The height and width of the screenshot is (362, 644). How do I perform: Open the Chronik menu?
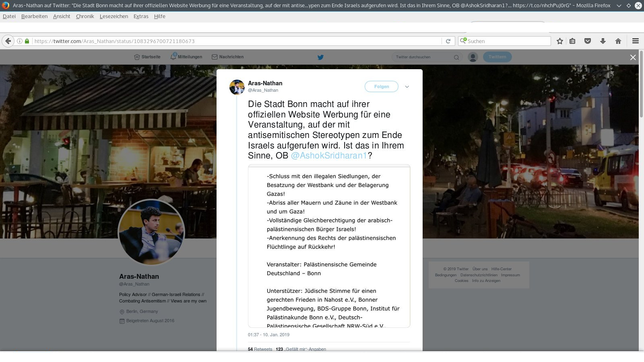point(85,16)
